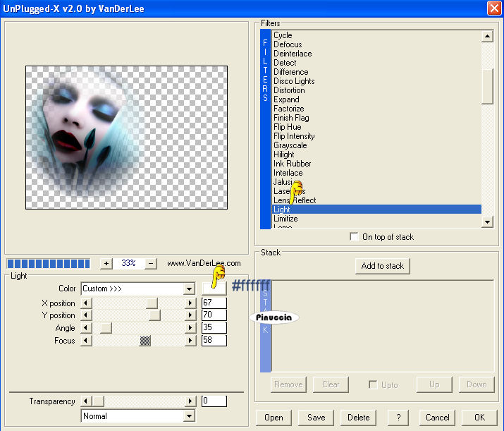This screenshot has width=504, height=431.
Task: Click the Open button
Action: point(273,418)
